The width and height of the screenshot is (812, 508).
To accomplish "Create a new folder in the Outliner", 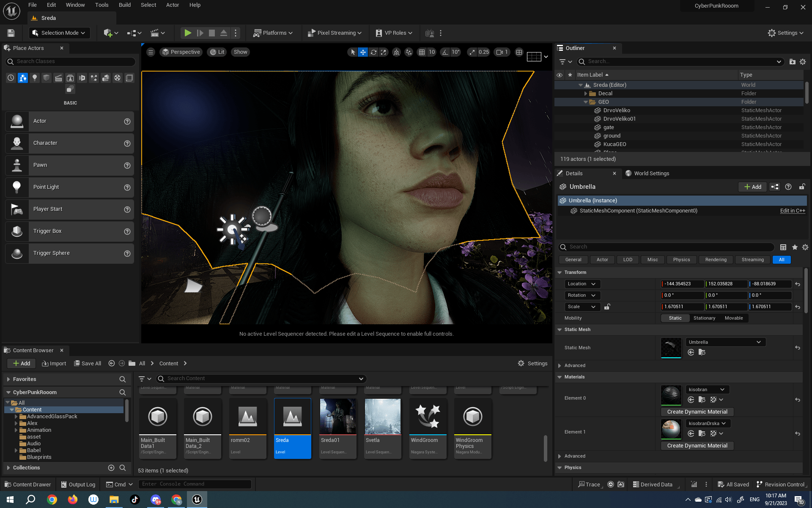I will [792, 62].
